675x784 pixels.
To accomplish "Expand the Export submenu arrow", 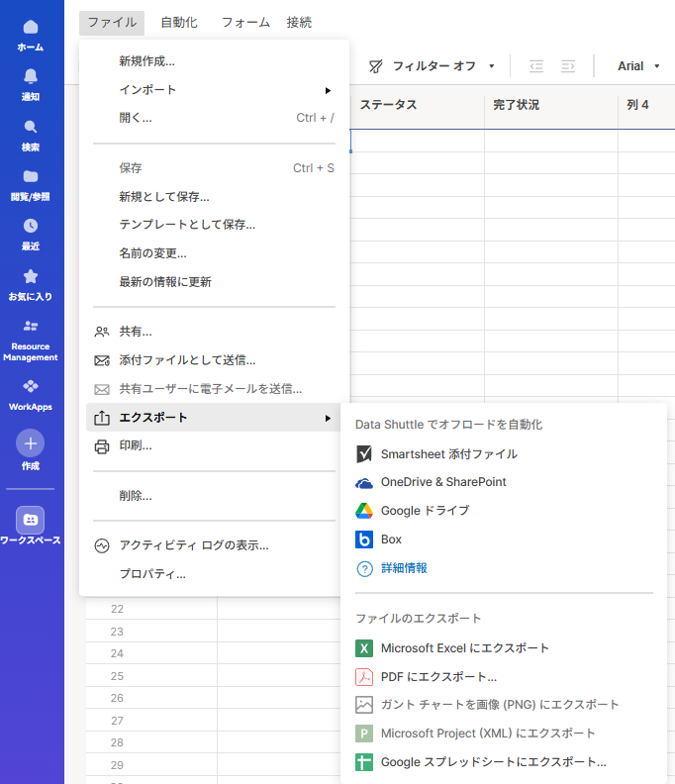I will coord(328,418).
